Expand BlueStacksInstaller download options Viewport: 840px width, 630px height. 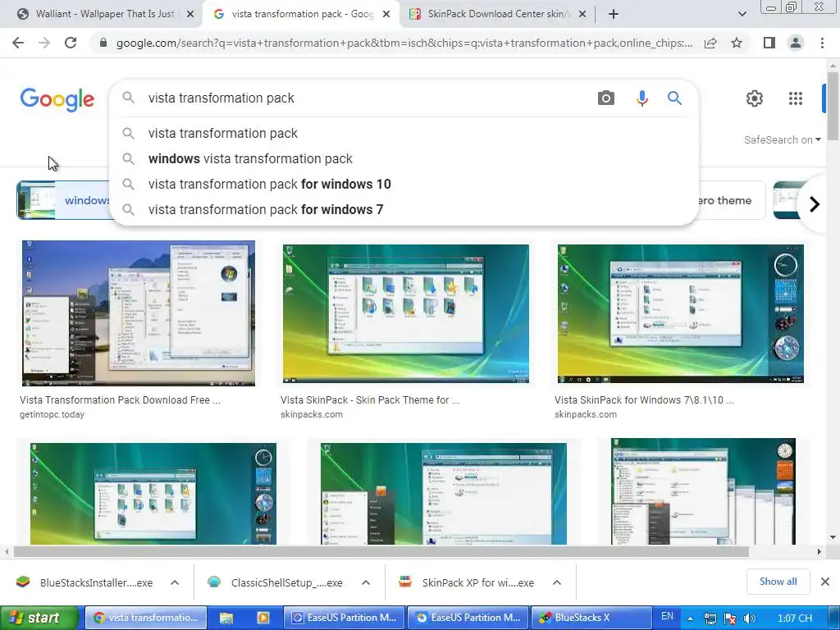point(175,582)
